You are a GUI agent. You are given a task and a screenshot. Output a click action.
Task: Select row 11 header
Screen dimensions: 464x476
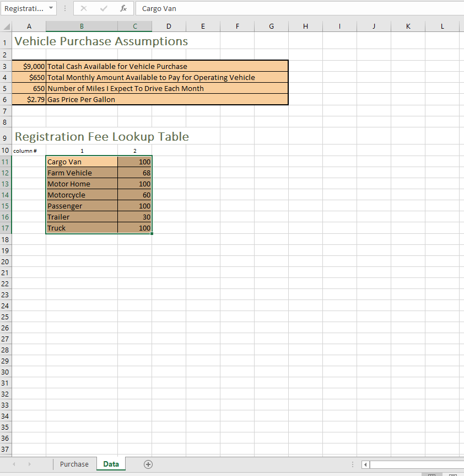point(6,162)
